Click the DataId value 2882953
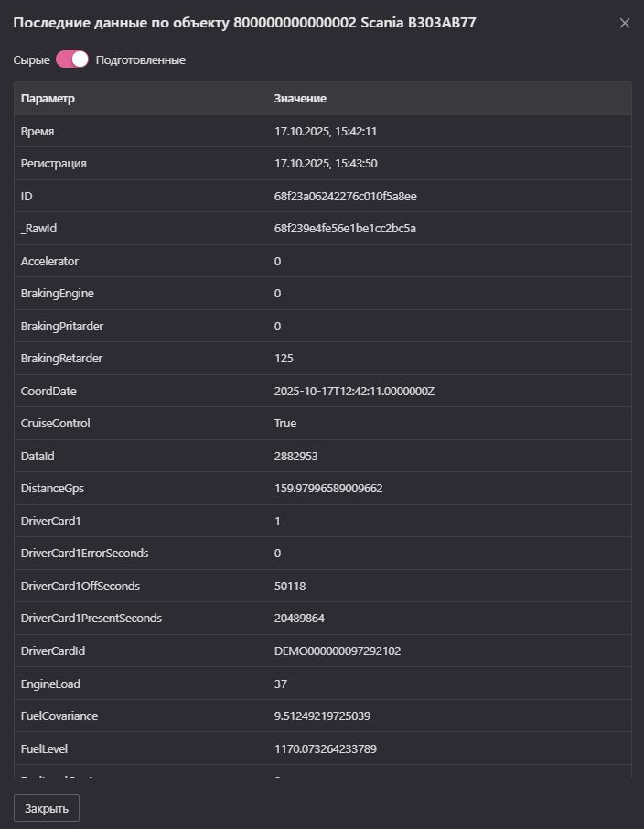This screenshot has width=644, height=829. tap(295, 457)
